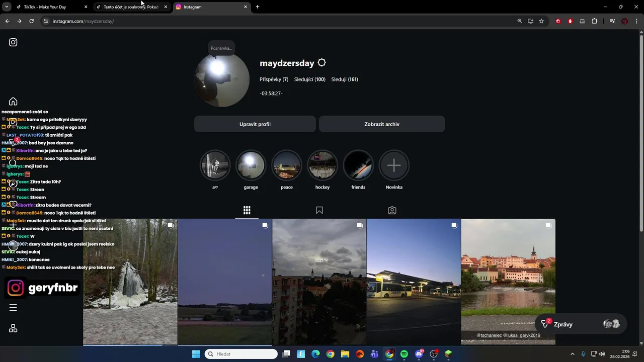The width and height of the screenshot is (644, 362).
Task: Open the media control music icon
Action: click(612, 21)
